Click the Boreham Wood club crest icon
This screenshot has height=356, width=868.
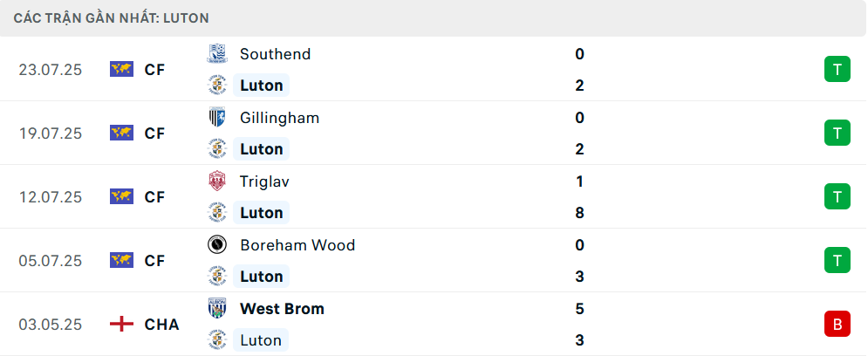tap(217, 244)
